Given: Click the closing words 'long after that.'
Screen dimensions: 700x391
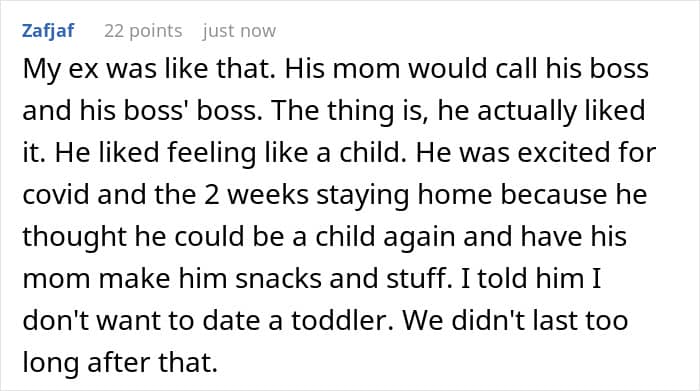Looking at the screenshot, I should 120,362.
